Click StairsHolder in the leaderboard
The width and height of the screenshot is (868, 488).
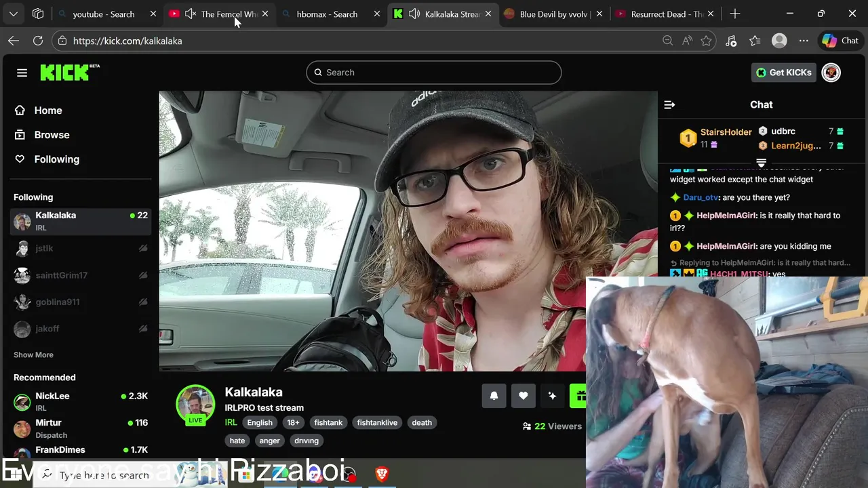726,132
